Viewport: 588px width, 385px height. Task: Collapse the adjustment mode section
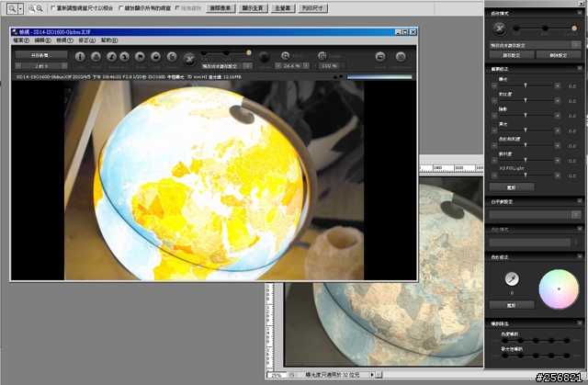580,13
